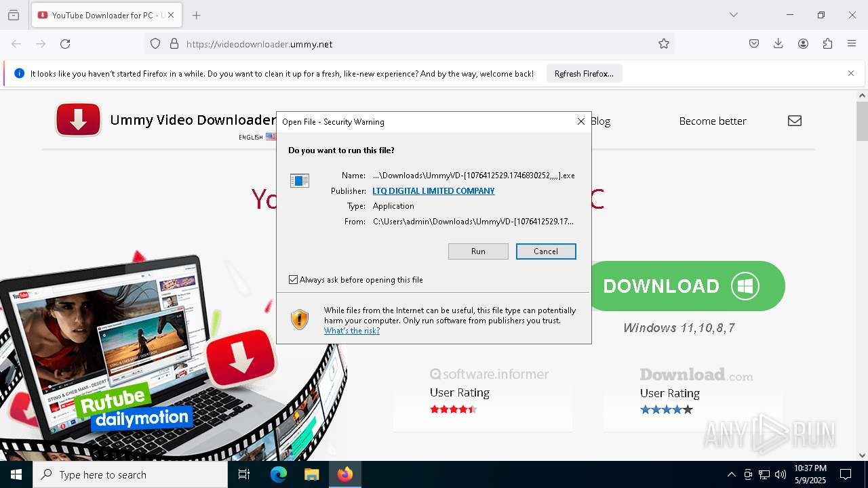Bookmark this page with star icon
Image resolution: width=868 pixels, height=488 pixels.
pos(664,44)
